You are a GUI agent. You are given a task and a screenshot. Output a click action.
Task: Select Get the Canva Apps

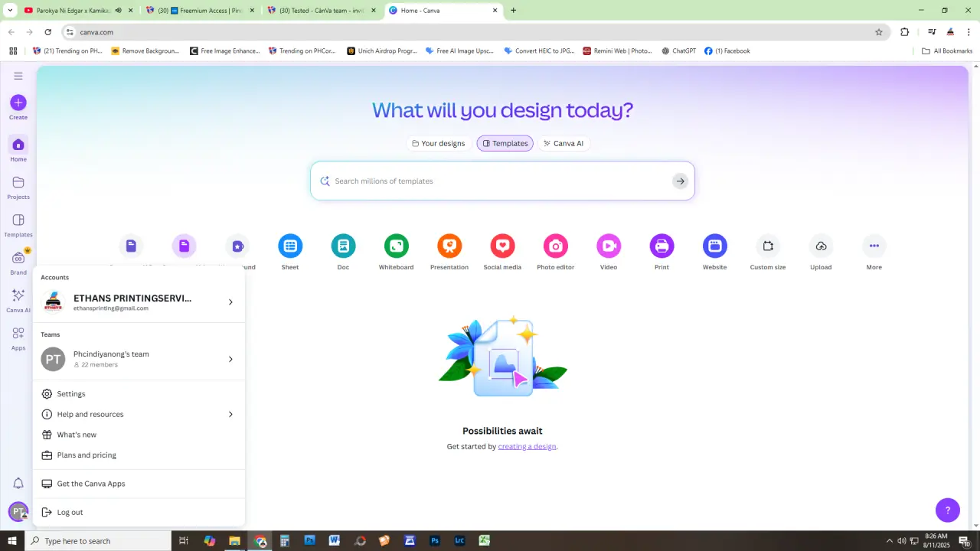pyautogui.click(x=139, y=484)
